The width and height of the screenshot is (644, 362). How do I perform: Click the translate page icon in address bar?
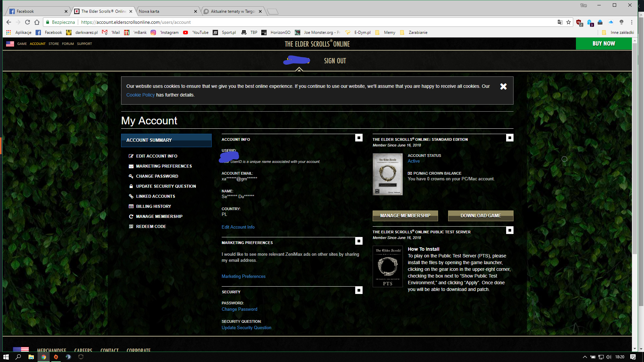[560, 22]
